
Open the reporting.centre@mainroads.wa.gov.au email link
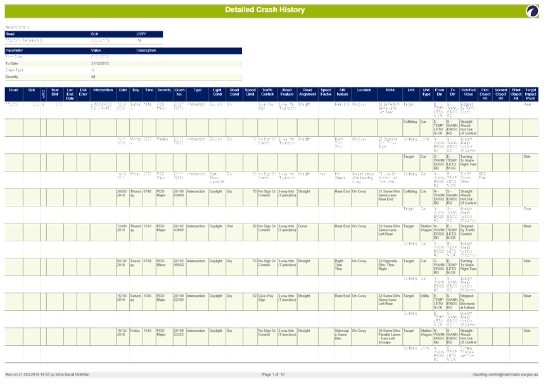[x=505, y=374]
